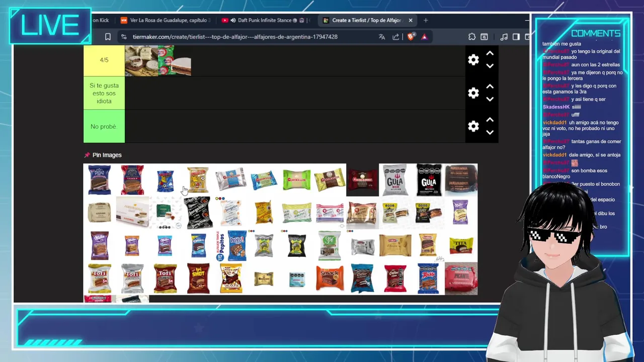Click the tiermaker.com URL address field

[x=235, y=37]
